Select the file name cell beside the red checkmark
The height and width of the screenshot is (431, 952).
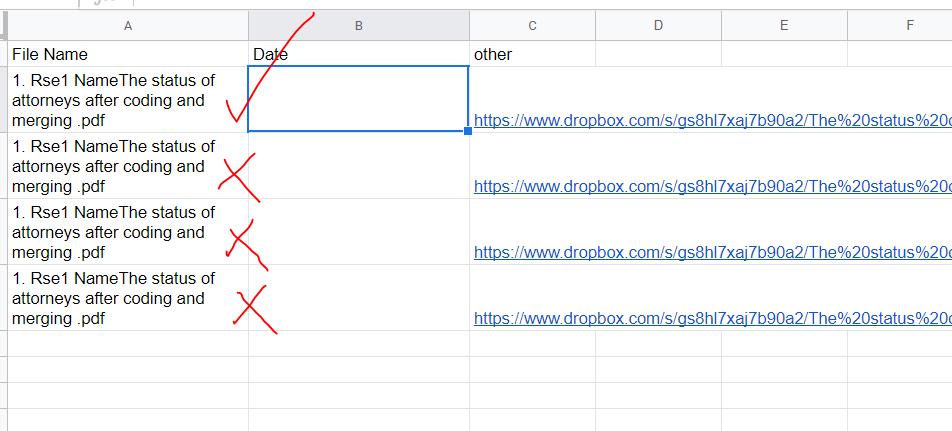(128, 100)
